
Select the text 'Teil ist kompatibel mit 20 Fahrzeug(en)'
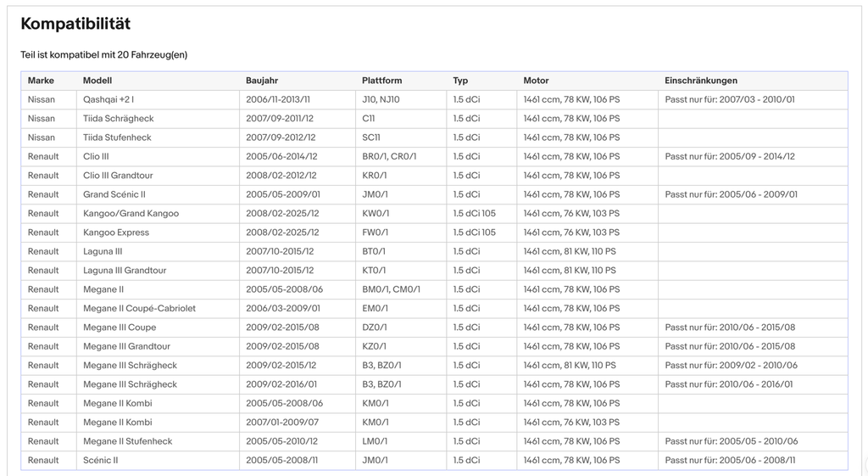click(104, 55)
